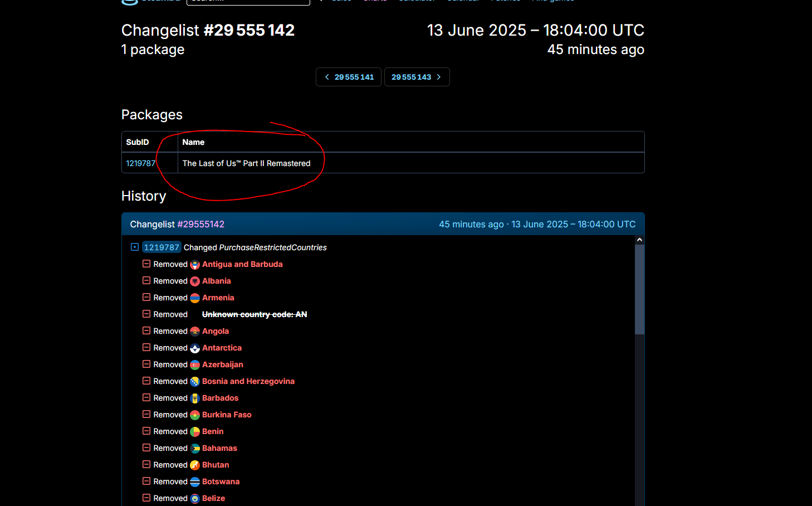Click the 'Name' column header
Screen dimensions: 812x506
coord(193,142)
